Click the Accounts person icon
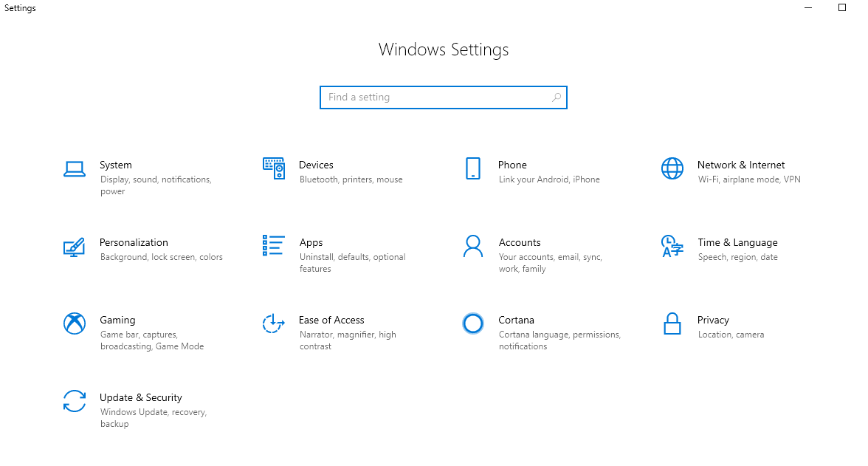This screenshot has width=868, height=466. click(x=472, y=246)
